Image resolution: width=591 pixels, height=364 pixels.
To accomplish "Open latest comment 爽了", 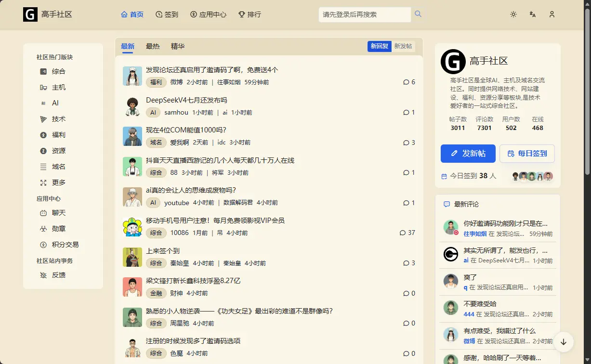I will point(470,277).
